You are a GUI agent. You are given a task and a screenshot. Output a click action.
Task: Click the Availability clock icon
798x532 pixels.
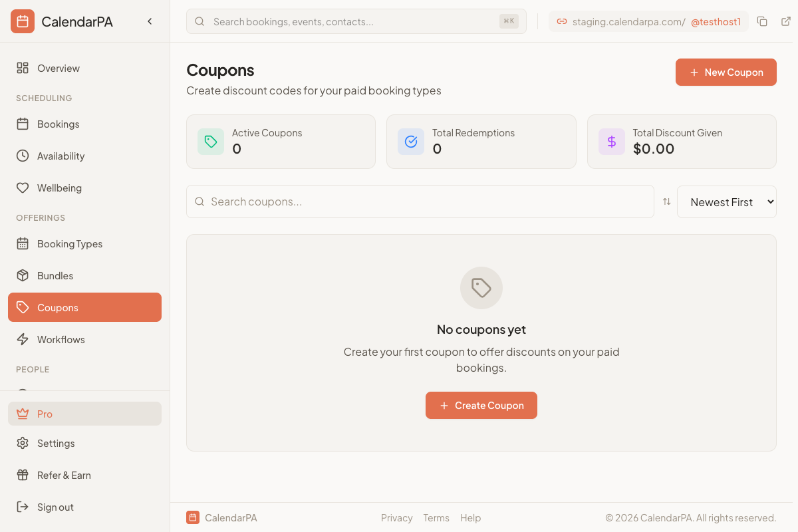click(x=22, y=156)
